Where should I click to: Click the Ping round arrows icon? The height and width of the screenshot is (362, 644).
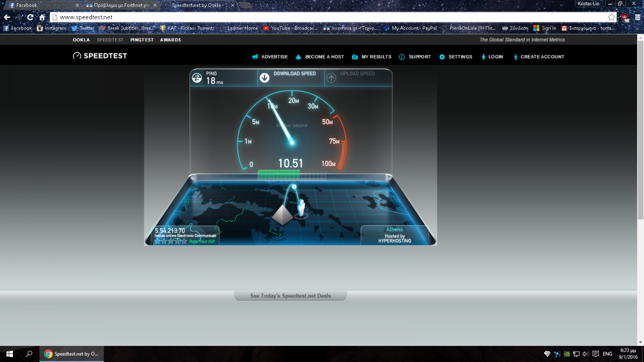pyautogui.click(x=197, y=78)
